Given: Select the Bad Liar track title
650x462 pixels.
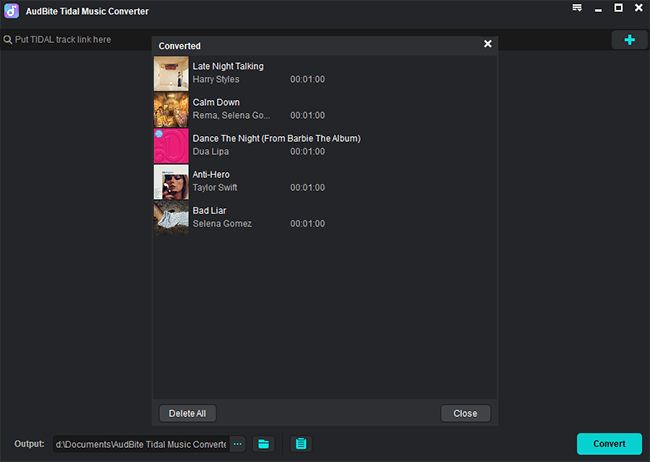Looking at the screenshot, I should (208, 210).
